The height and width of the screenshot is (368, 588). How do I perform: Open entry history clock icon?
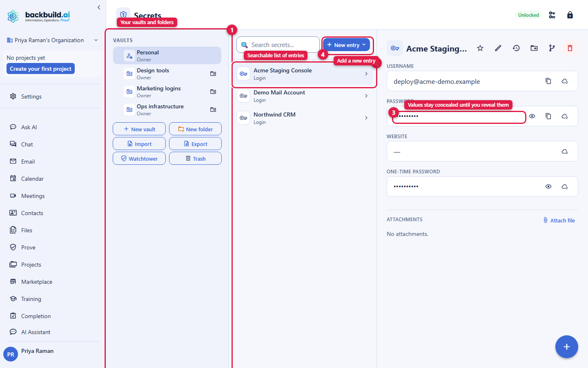click(x=516, y=48)
